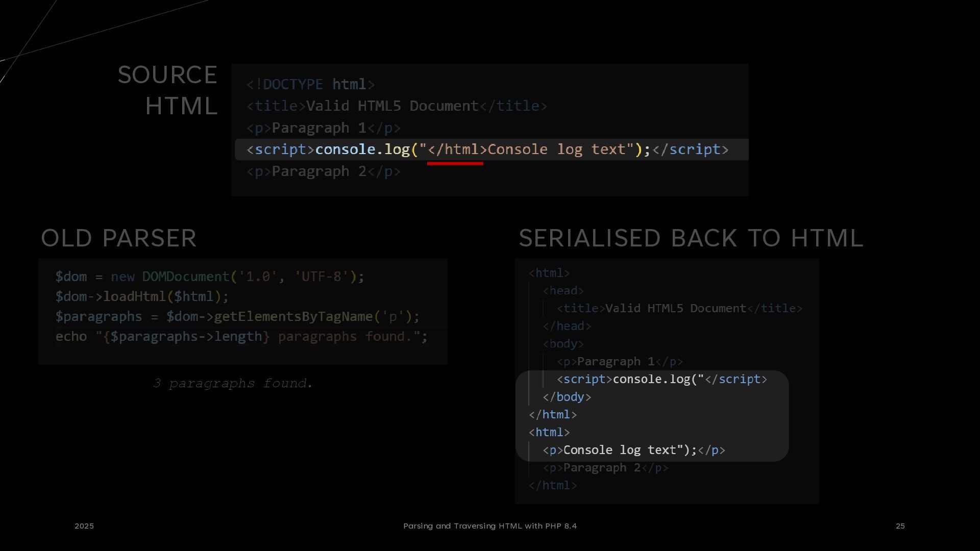Click 'Console log text' paragraph in serialised output

[633, 450]
